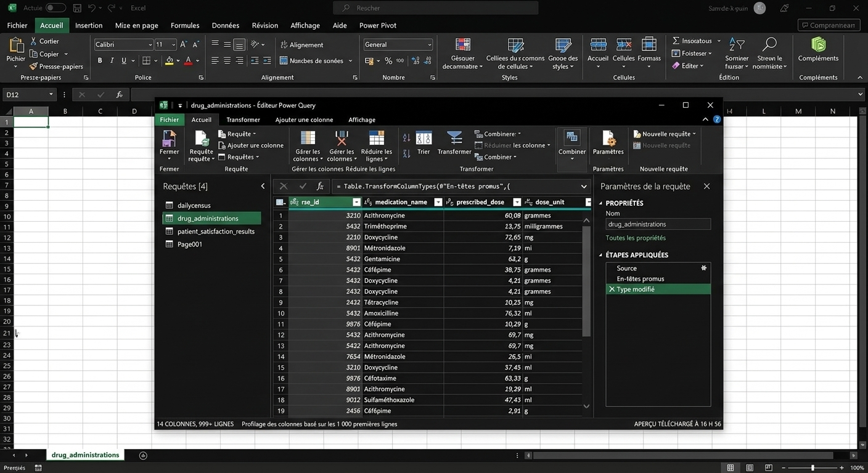Open the Paramètres data source settings icon
Screen dimensions: 868x473
(608, 138)
